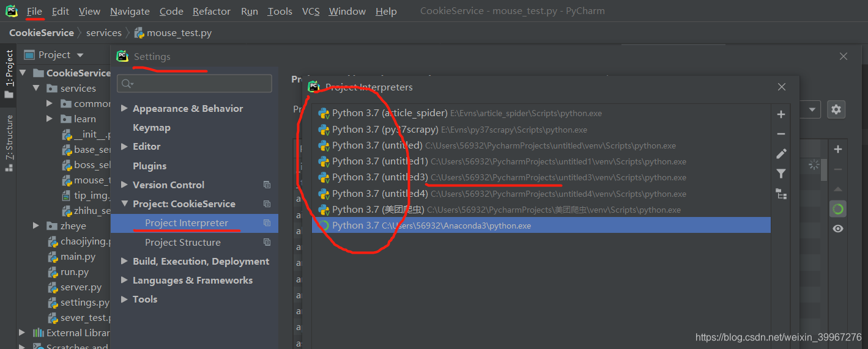
Task: Remove selected interpreter with minus icon
Action: point(781,134)
